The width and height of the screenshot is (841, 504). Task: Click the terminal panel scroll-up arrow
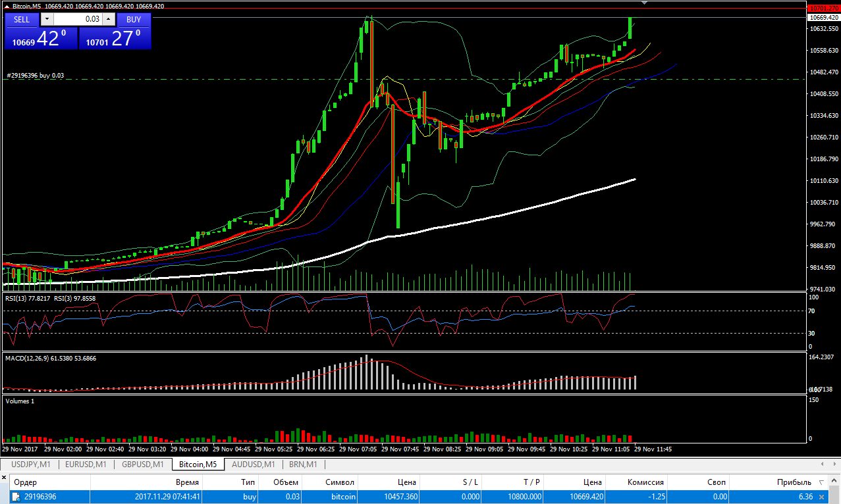834,482
